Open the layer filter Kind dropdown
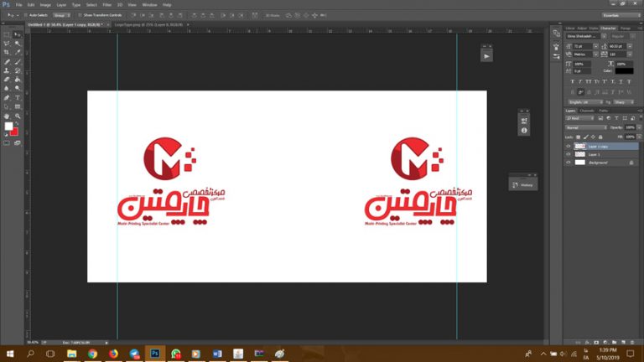 580,118
